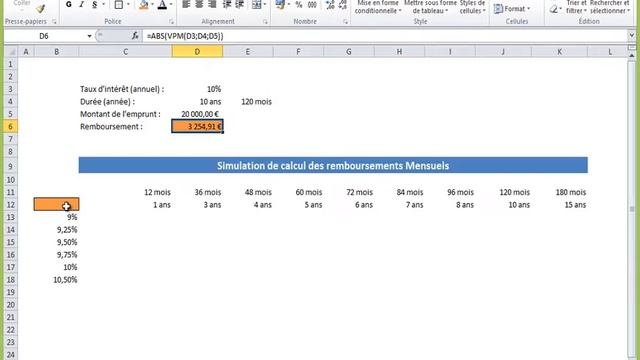Select the '120 mois' cell in row 4
The height and width of the screenshot is (360, 640).
tap(248, 102)
